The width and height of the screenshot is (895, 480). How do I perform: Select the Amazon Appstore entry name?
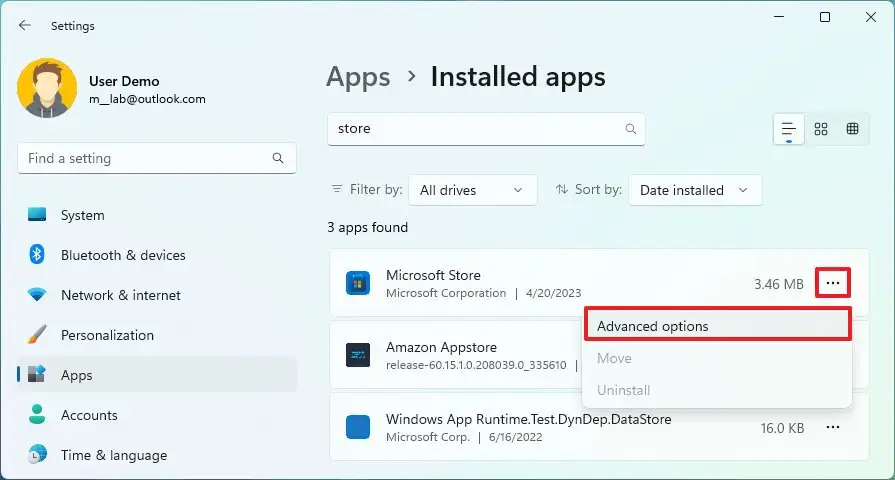(x=441, y=347)
